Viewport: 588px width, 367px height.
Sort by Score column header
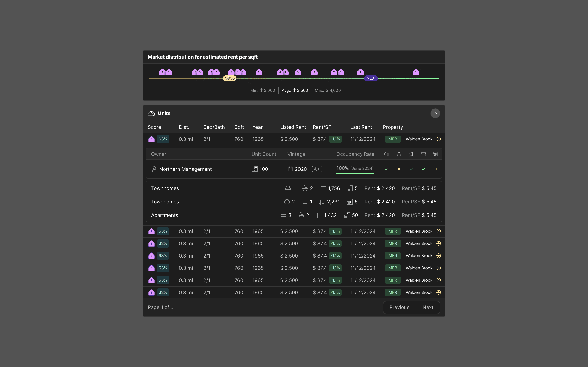(x=154, y=127)
